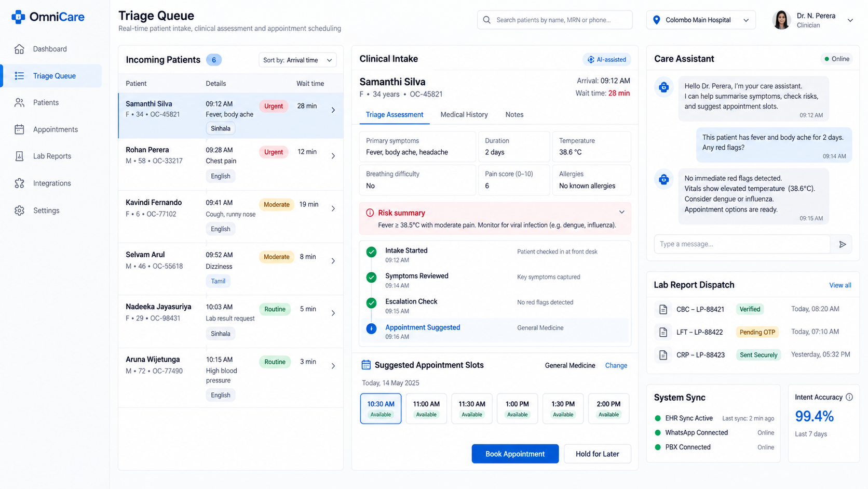Click the AI-assisted badge icon
The width and height of the screenshot is (868, 489).
(x=591, y=60)
